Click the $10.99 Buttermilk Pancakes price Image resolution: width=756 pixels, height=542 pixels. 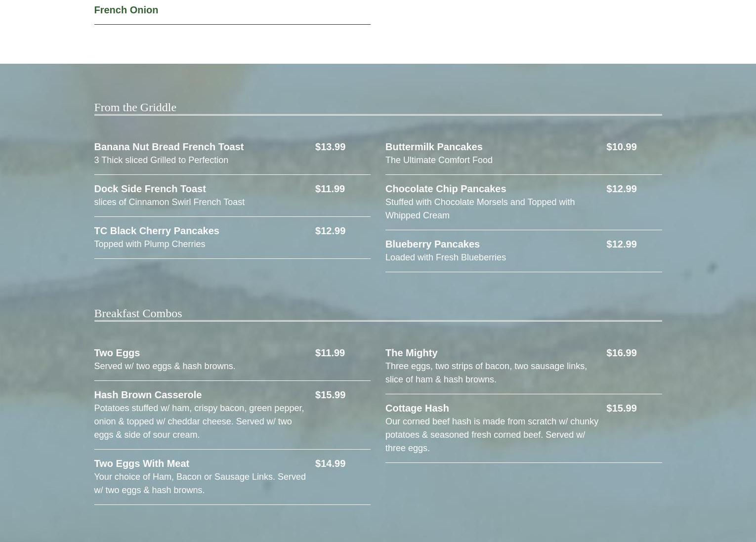pyautogui.click(x=621, y=147)
